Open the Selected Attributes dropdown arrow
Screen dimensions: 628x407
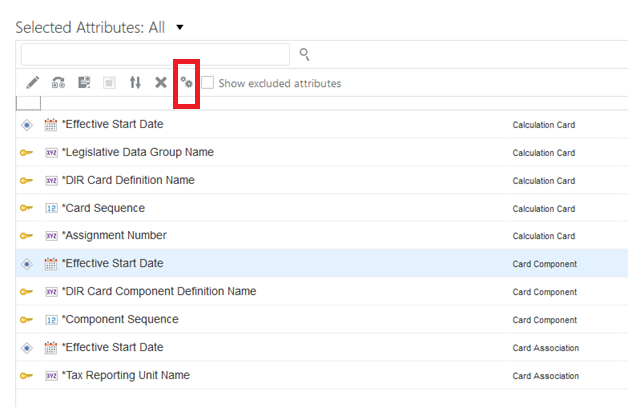coord(179,27)
